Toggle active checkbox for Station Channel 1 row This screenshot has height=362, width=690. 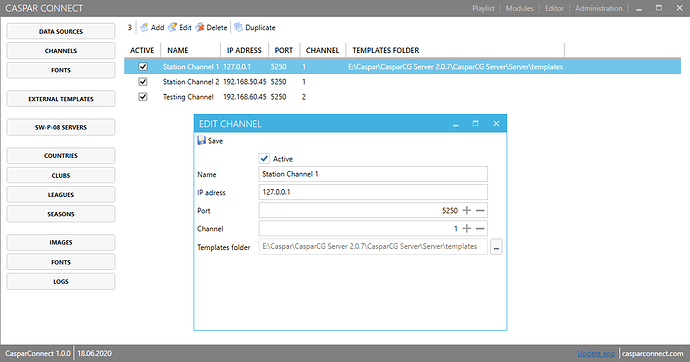pos(143,66)
